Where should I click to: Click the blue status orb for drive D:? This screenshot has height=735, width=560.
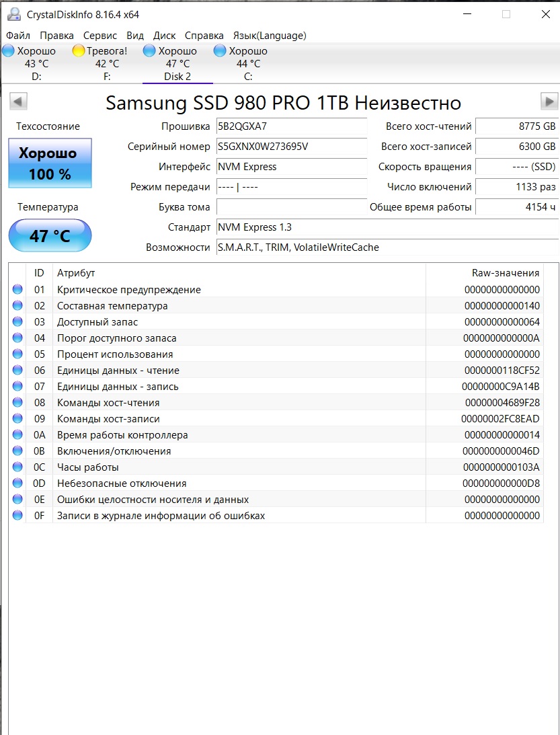coord(9,51)
